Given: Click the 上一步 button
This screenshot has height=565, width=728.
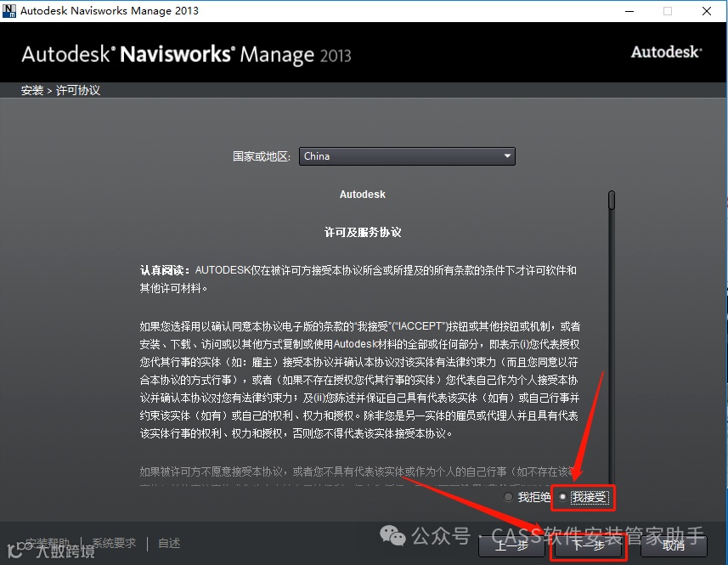Looking at the screenshot, I should coord(511,545).
